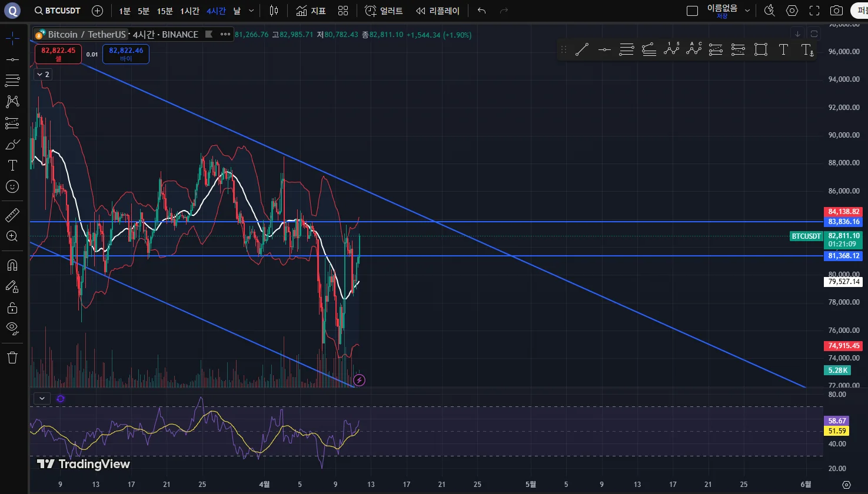Toggle hide all drawings eye
The height and width of the screenshot is (494, 868).
pyautogui.click(x=12, y=329)
